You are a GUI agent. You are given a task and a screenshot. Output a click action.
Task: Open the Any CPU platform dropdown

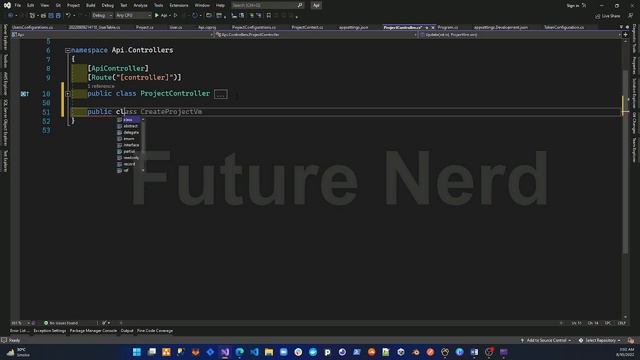point(133,16)
